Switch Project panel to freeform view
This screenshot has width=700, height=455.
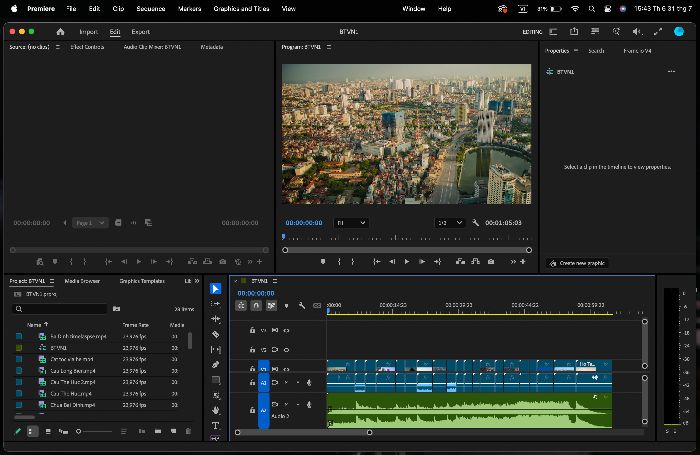click(x=63, y=431)
